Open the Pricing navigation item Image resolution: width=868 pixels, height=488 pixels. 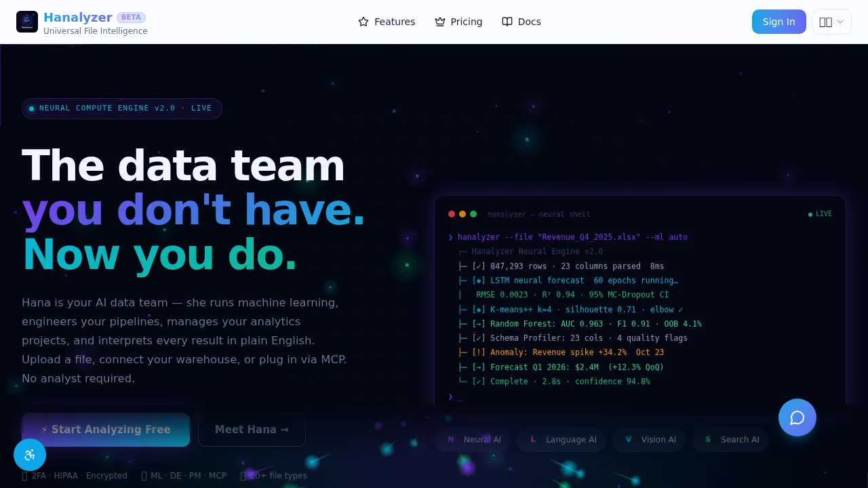(x=466, y=22)
